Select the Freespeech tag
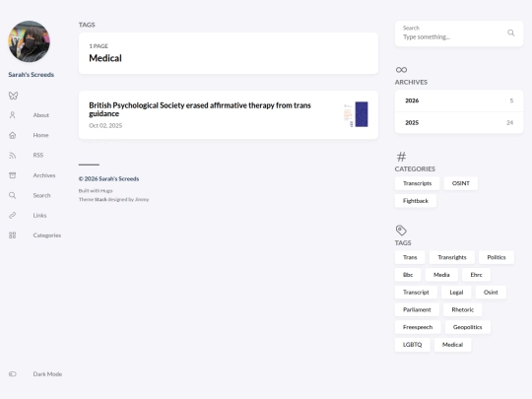The height and width of the screenshot is (399, 532). click(418, 327)
